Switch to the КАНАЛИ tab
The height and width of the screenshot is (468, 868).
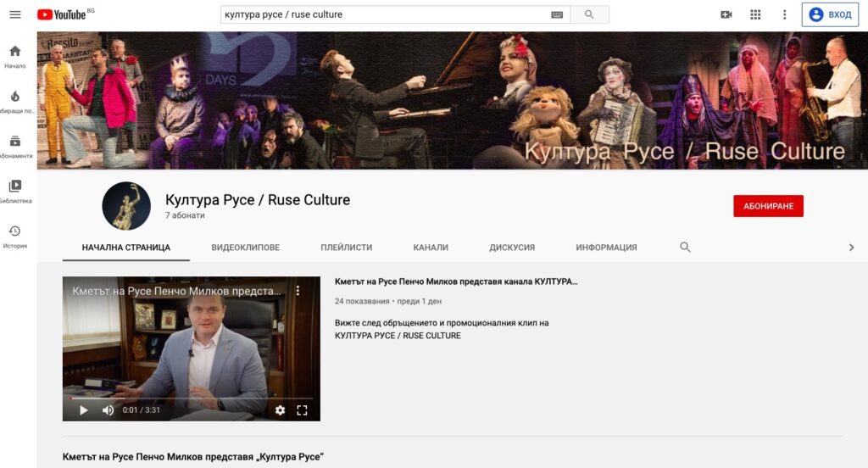430,248
